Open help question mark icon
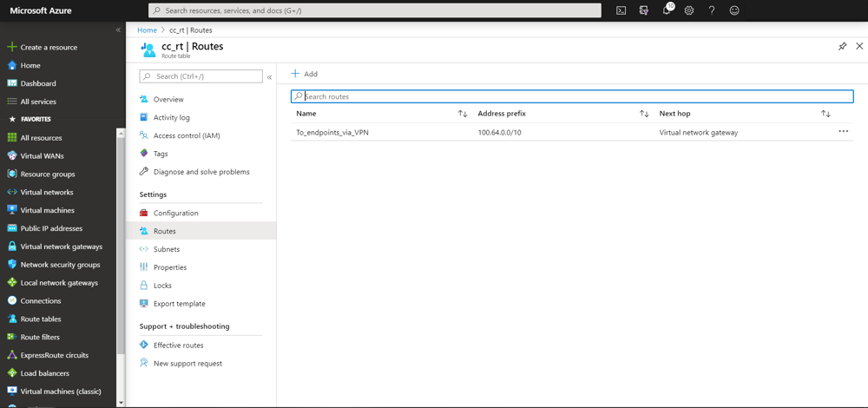The height and width of the screenshot is (408, 868). click(x=712, y=10)
